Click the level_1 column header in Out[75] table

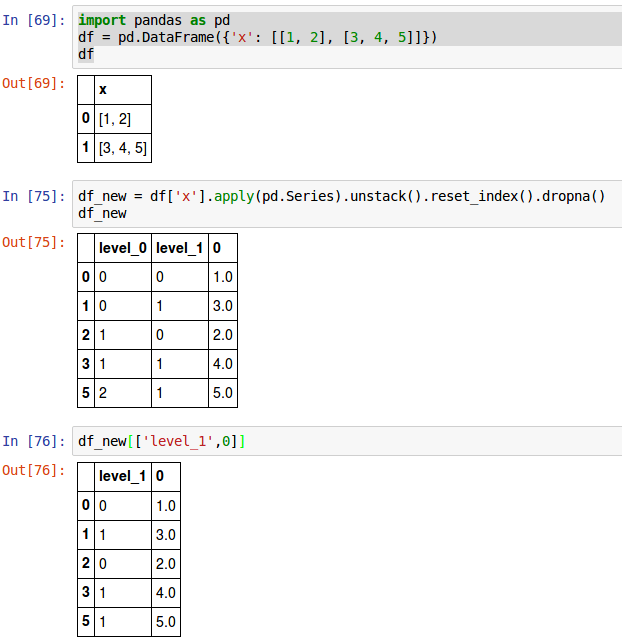[180, 248]
